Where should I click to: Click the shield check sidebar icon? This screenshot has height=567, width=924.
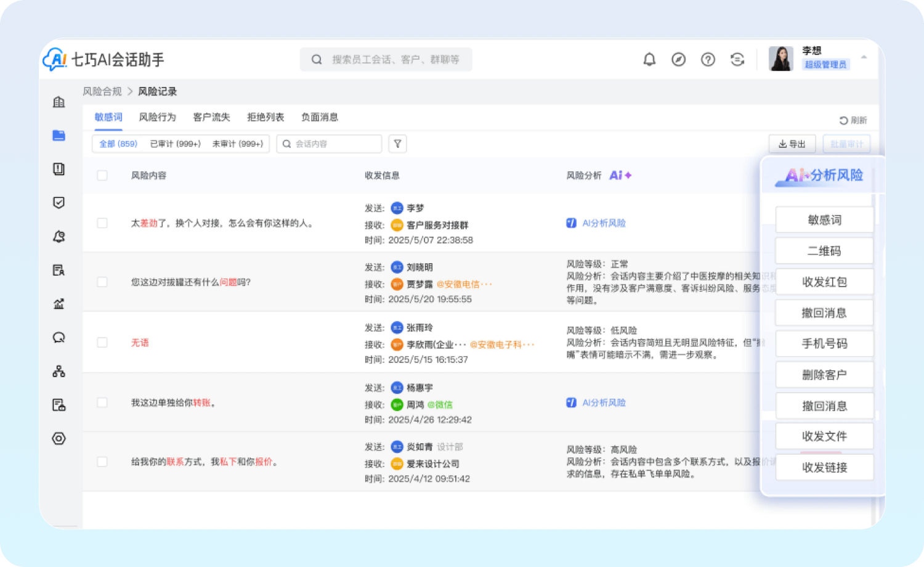(59, 203)
